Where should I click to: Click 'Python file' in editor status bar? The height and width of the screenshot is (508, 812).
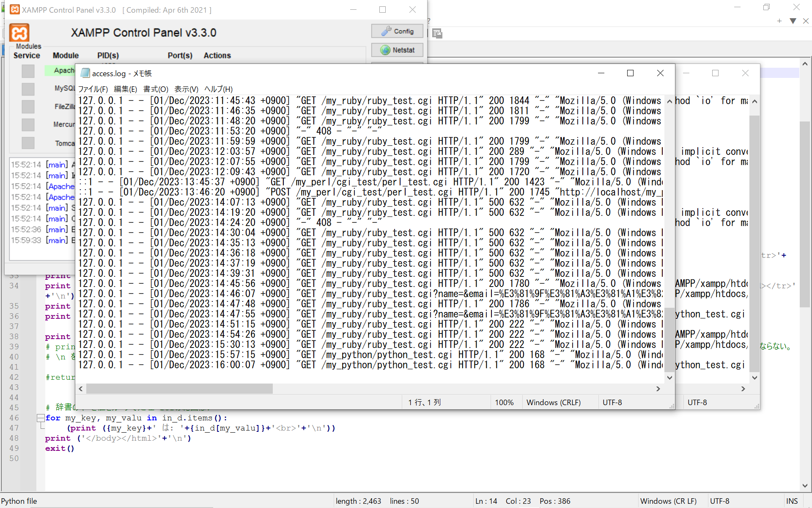click(x=19, y=501)
